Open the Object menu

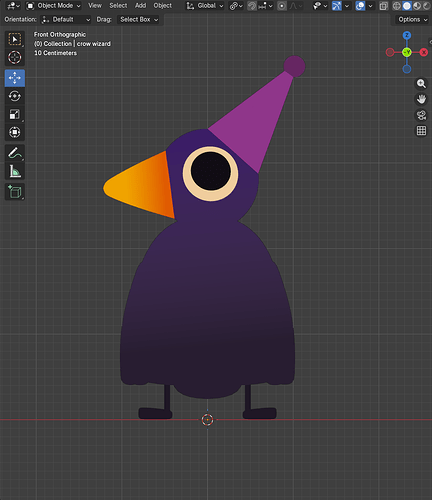[162, 6]
